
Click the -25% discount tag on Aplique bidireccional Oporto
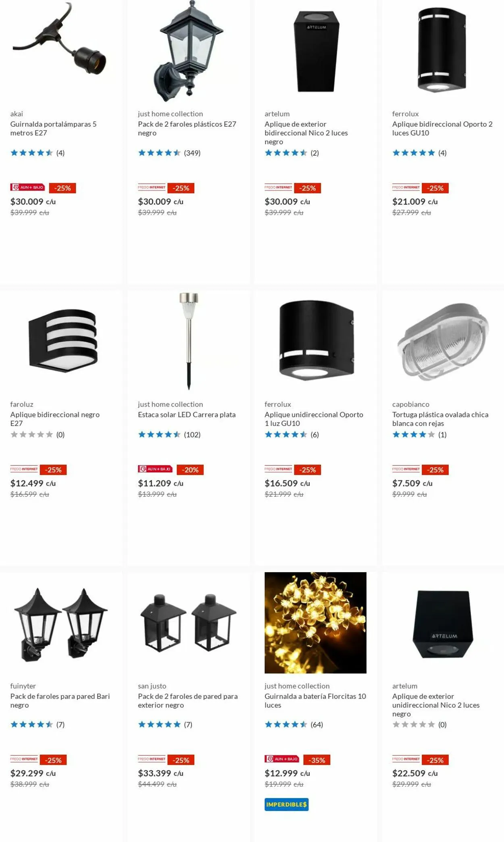pos(435,188)
